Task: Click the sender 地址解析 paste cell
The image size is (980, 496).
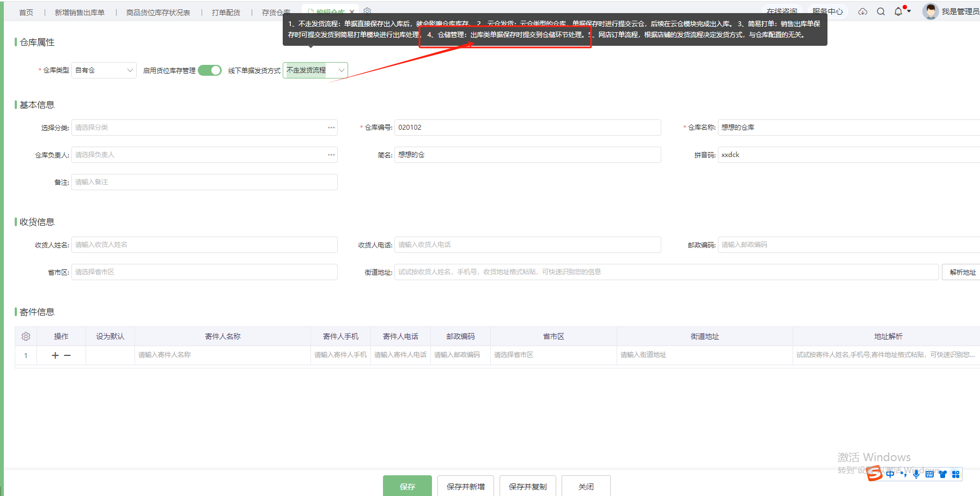Action: (x=886, y=355)
